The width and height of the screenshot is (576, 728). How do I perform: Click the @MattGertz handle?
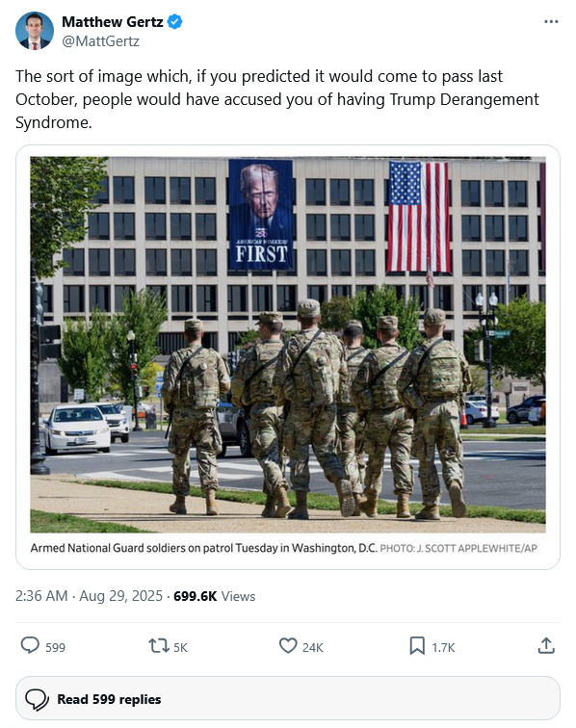101,41
